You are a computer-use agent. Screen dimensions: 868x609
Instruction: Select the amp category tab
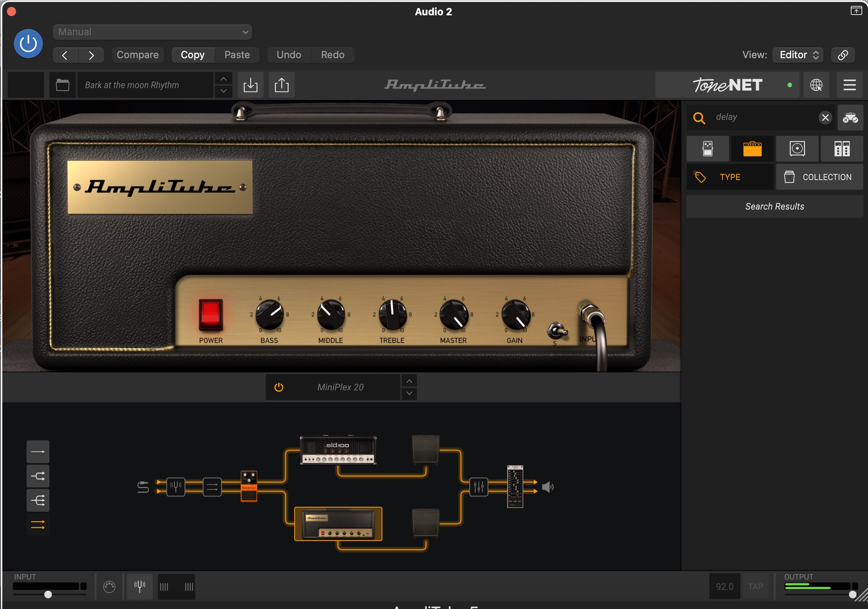[x=753, y=149]
